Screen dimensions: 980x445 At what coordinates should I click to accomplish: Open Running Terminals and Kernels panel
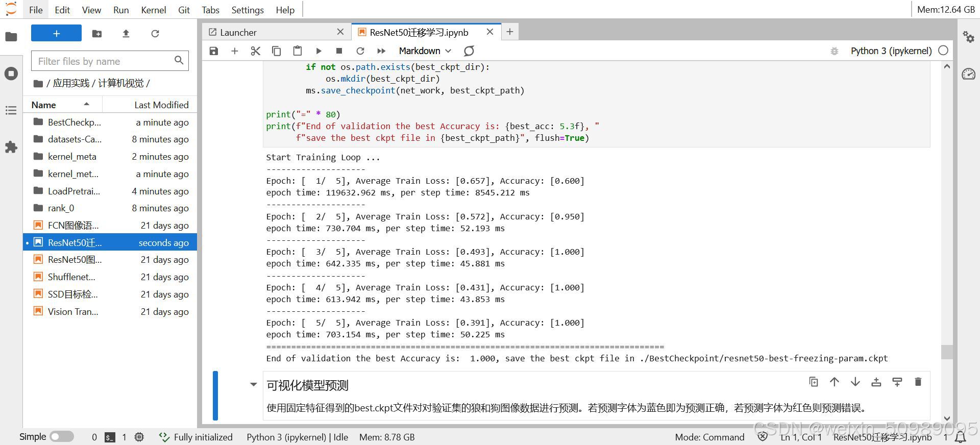pyautogui.click(x=11, y=73)
